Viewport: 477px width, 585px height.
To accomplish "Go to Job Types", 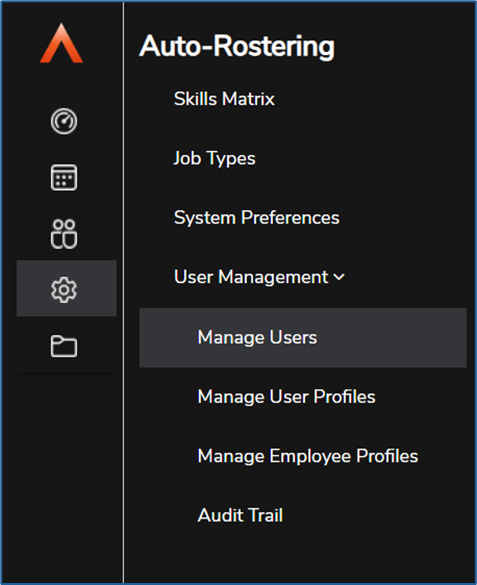I will 214,158.
